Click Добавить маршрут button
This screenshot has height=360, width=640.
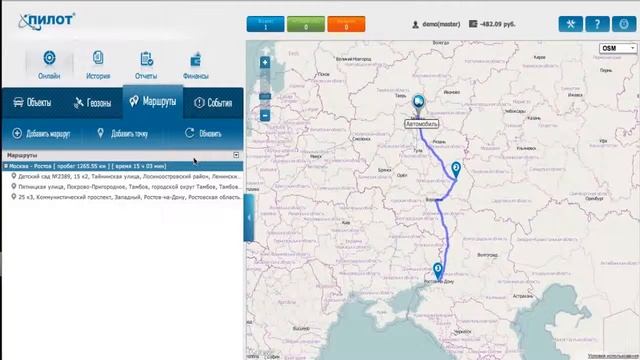41,133
